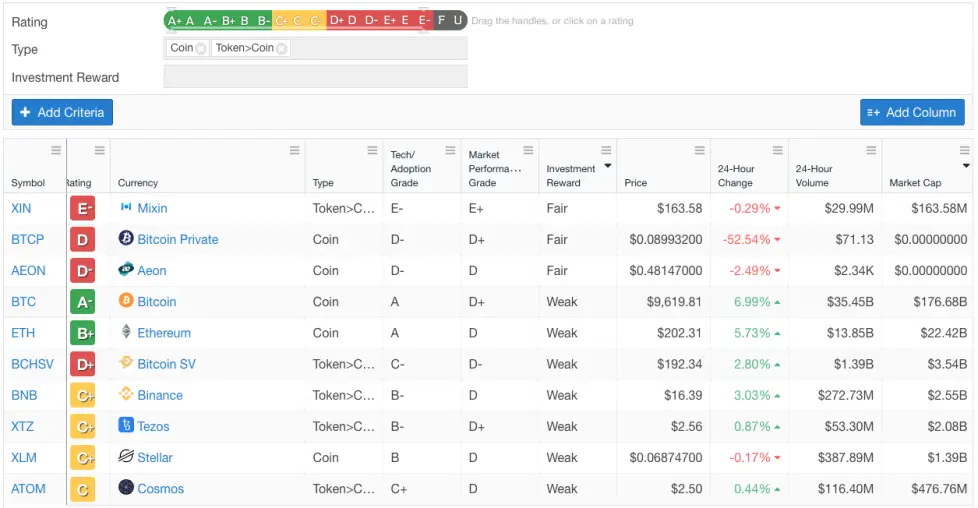Open the Bitcoin SV currency link

click(167, 364)
